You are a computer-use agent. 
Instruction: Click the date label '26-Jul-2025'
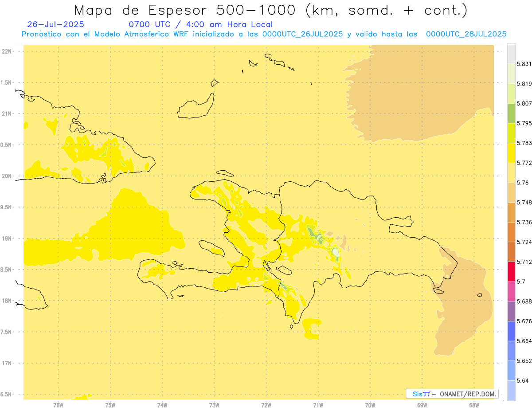point(55,24)
